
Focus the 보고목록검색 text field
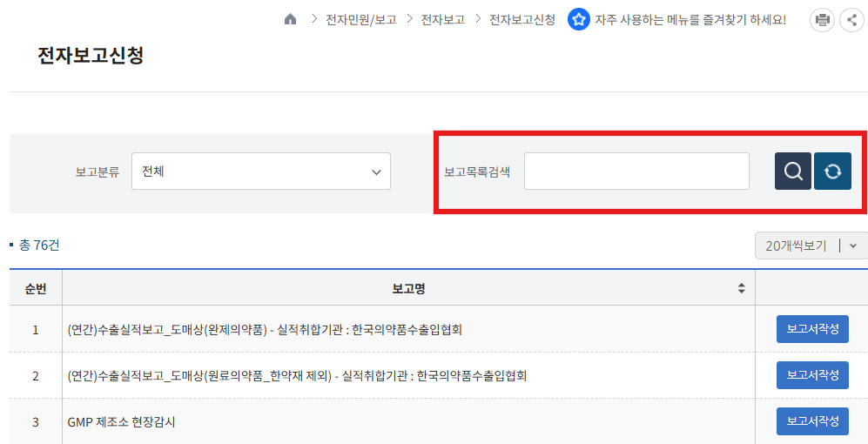[x=636, y=172]
